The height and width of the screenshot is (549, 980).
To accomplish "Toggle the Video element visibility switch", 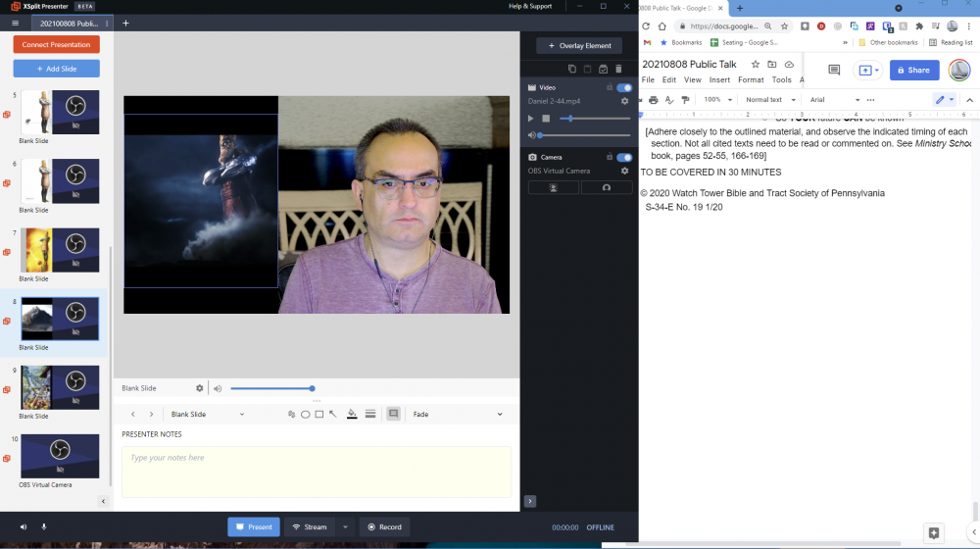I will coord(623,87).
